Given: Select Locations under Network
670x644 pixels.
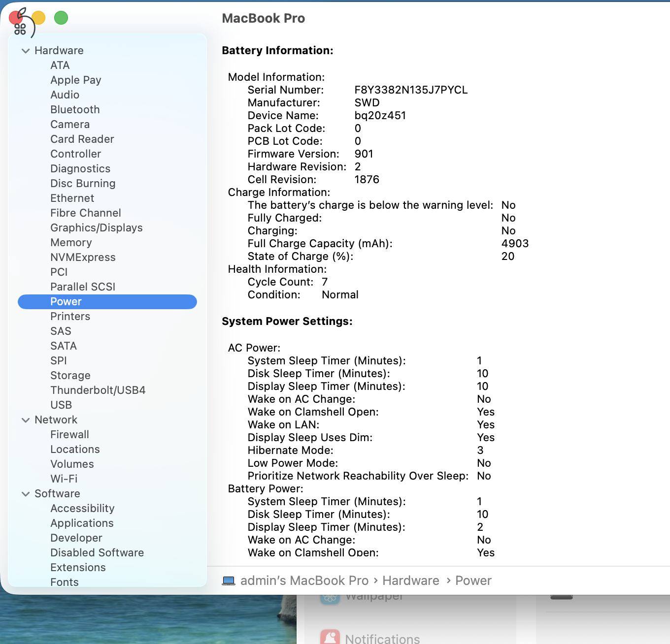Looking at the screenshot, I should 75,450.
